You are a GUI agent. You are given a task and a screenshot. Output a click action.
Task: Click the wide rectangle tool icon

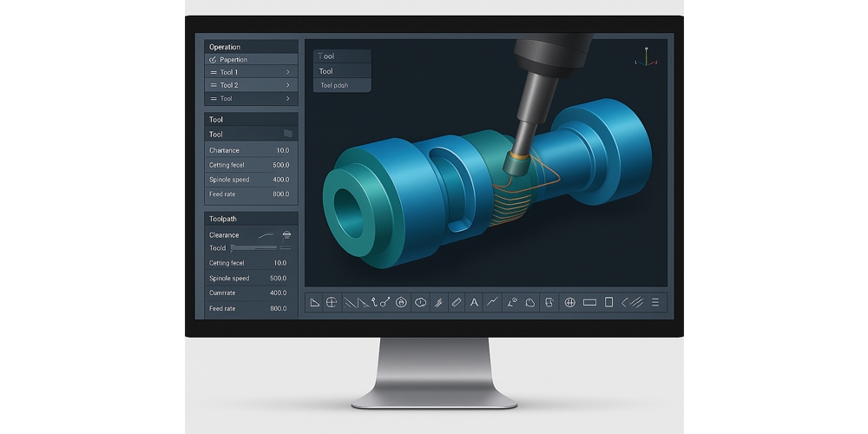[589, 302]
